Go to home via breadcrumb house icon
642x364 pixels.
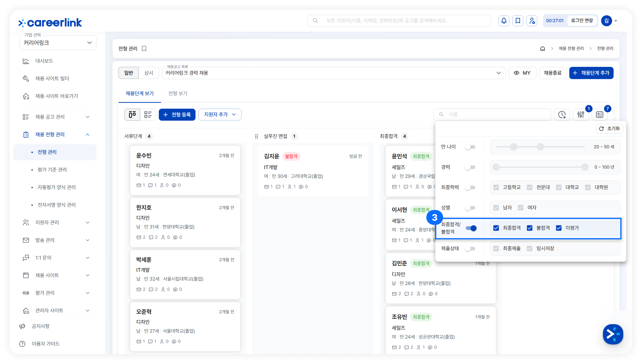click(x=542, y=49)
